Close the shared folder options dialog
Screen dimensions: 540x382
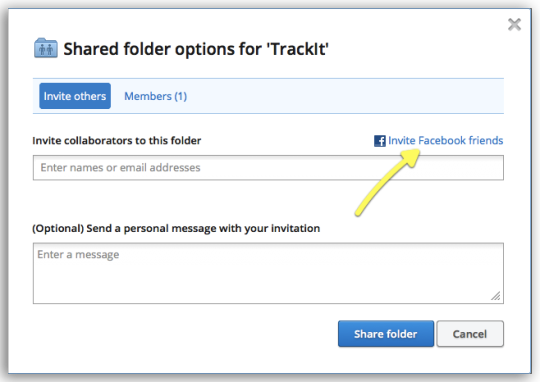(514, 24)
